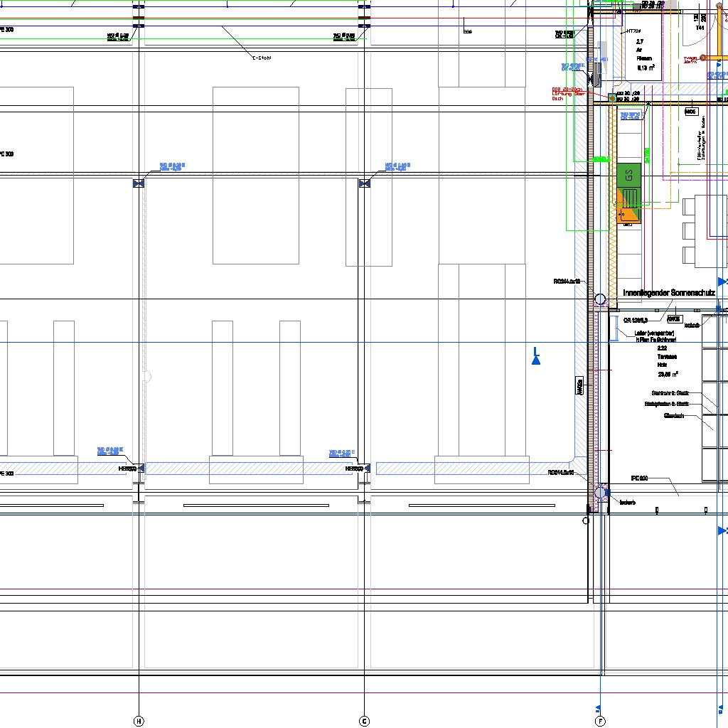
Task: Select the steel column symbol at axis H, upper beam
Action: tap(139, 183)
